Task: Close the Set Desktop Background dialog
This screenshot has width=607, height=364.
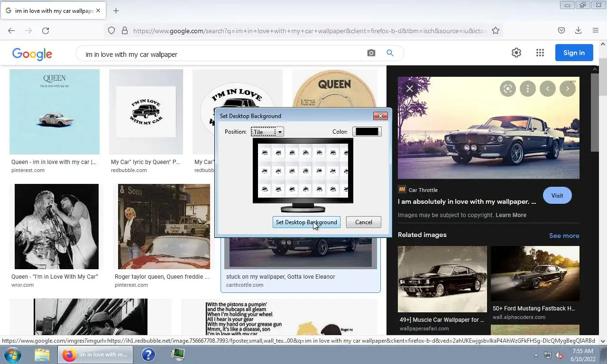Action: 380,116
